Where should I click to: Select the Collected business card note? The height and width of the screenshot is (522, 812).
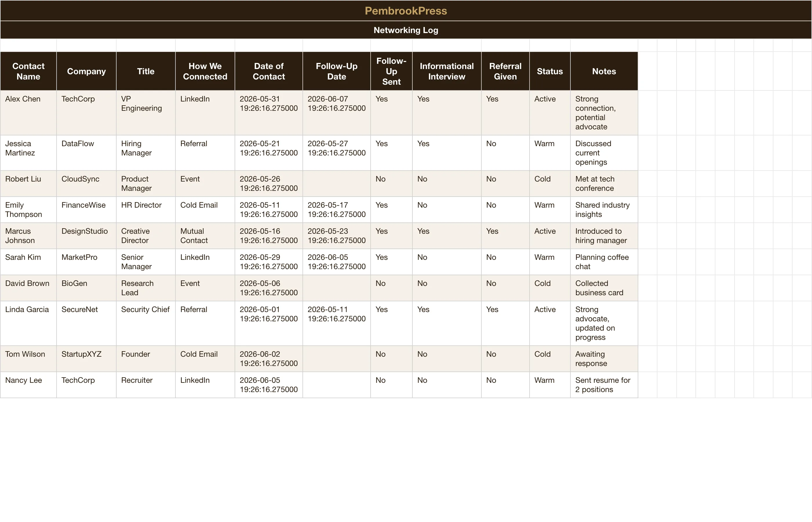pyautogui.click(x=604, y=288)
